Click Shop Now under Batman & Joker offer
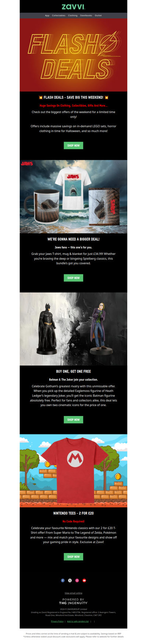 tap(73, 420)
